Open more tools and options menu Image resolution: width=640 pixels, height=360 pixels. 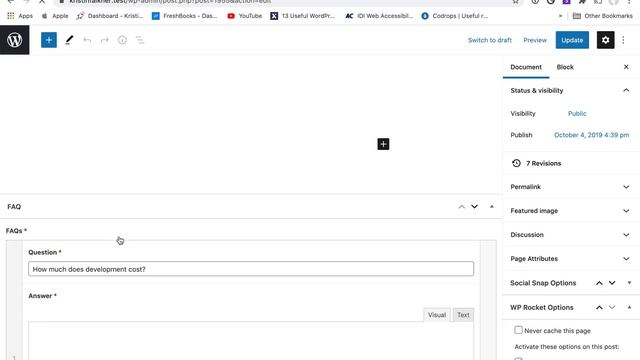[623, 40]
